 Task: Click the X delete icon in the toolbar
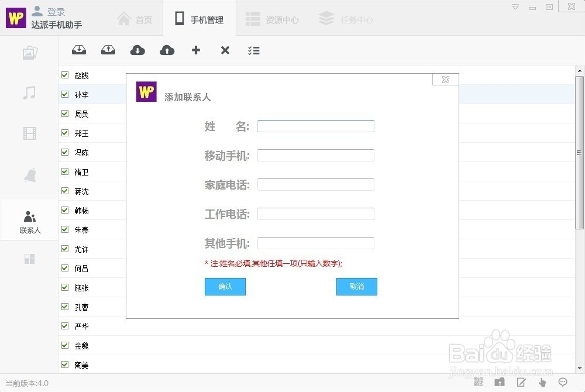[225, 50]
